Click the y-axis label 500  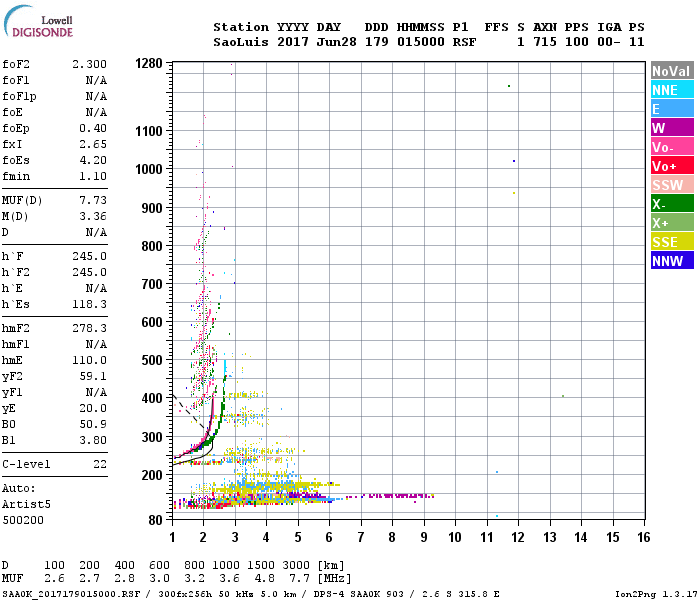[152, 360]
